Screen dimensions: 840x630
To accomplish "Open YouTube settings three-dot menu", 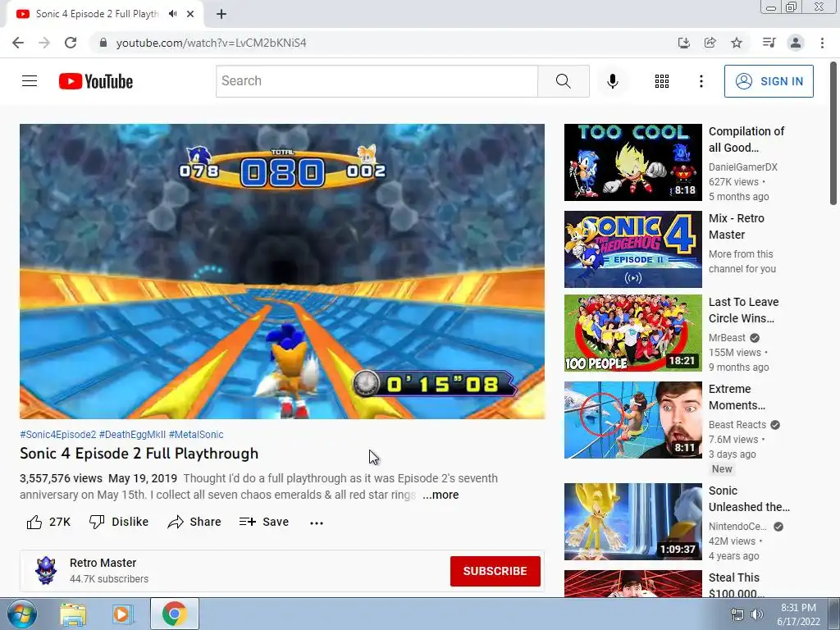I will pos(701,81).
